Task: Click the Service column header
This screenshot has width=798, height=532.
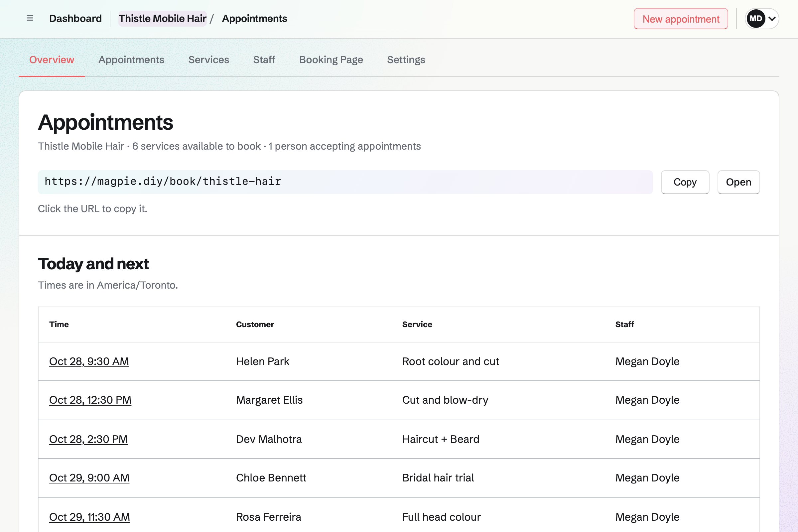Action: click(x=417, y=325)
